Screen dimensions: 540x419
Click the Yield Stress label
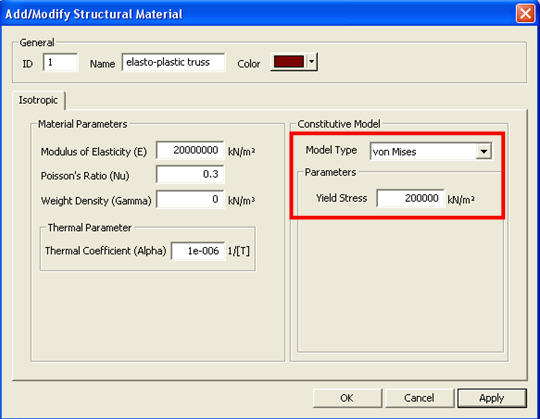[342, 198]
